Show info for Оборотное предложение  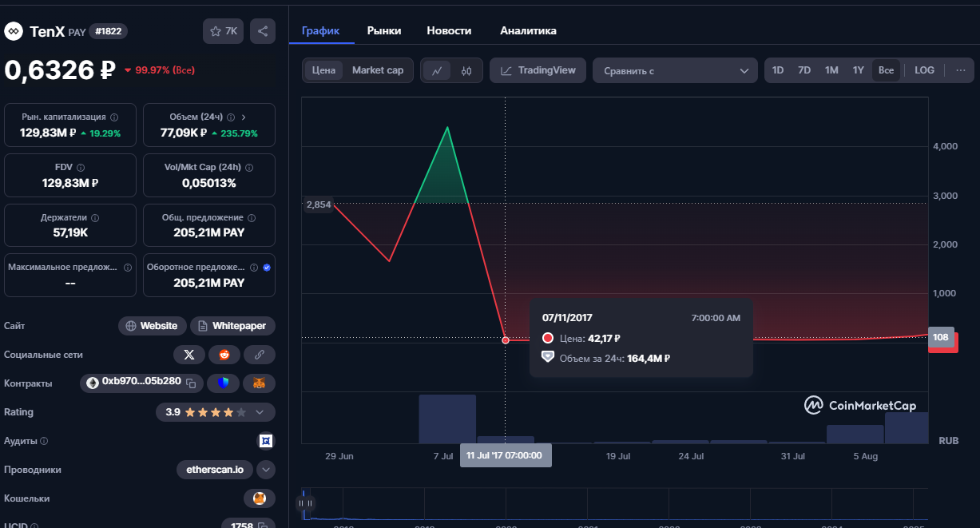[254, 268]
